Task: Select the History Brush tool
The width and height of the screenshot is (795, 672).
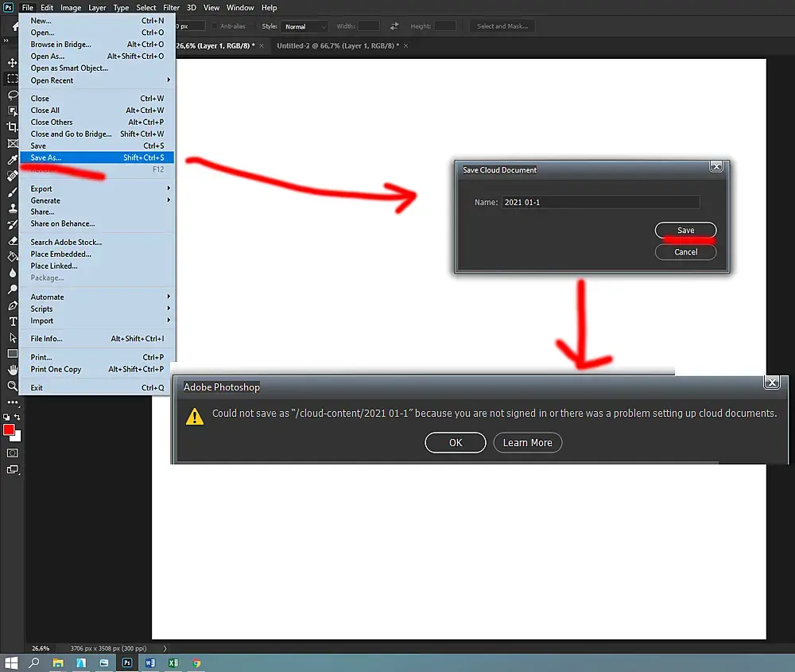Action: [12, 225]
